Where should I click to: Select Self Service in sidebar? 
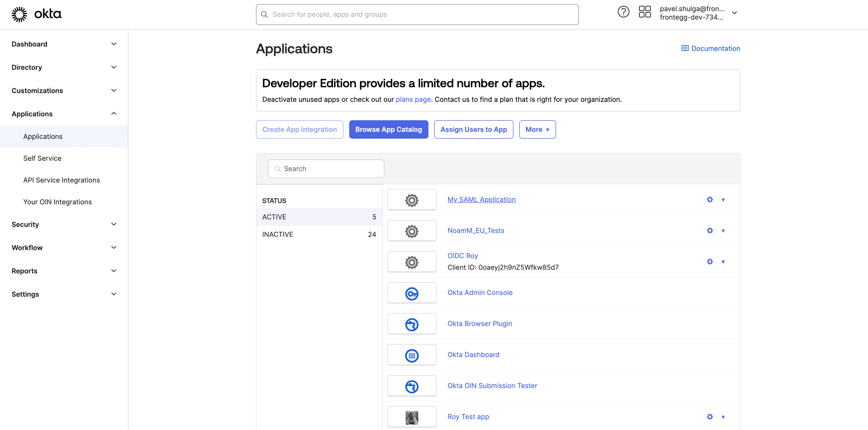64,159
